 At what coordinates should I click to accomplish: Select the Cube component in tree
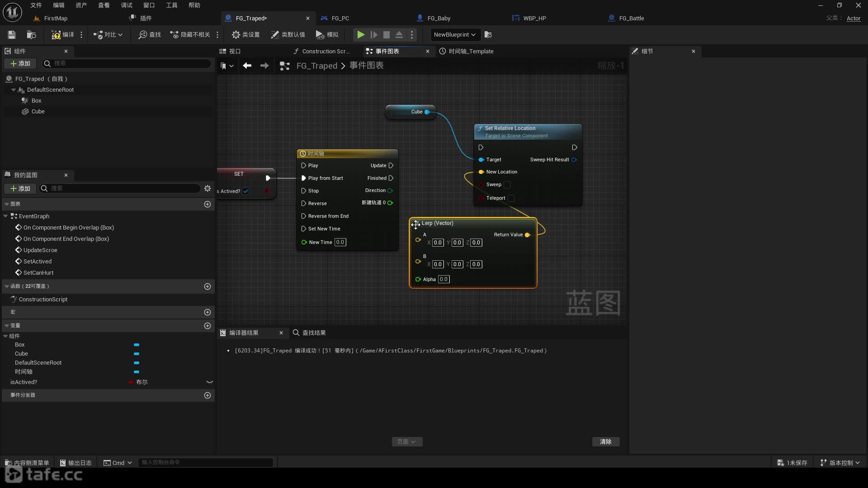38,112
